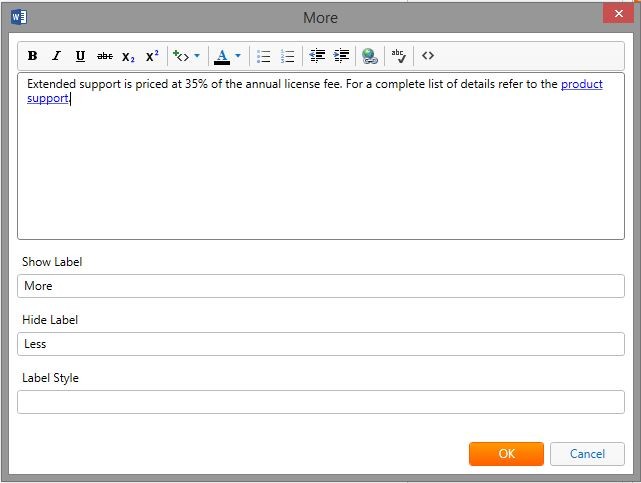
Task: Apply strikethrough formatting
Action: (x=105, y=56)
